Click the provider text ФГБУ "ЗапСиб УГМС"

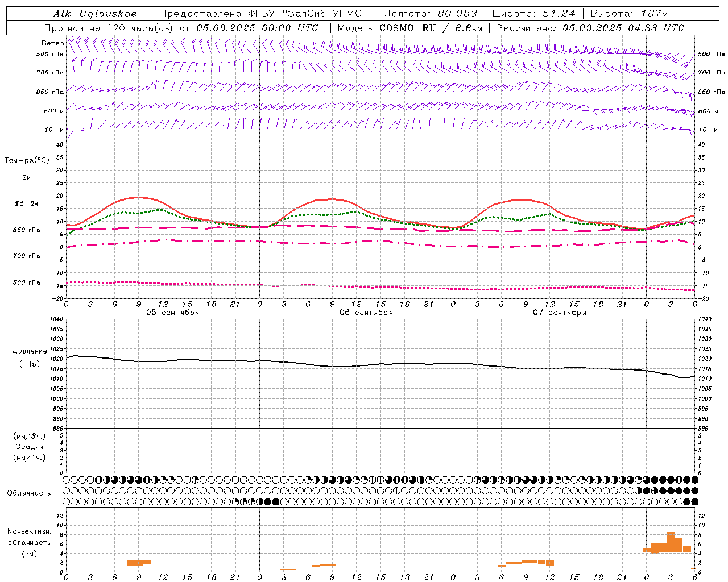(309, 14)
